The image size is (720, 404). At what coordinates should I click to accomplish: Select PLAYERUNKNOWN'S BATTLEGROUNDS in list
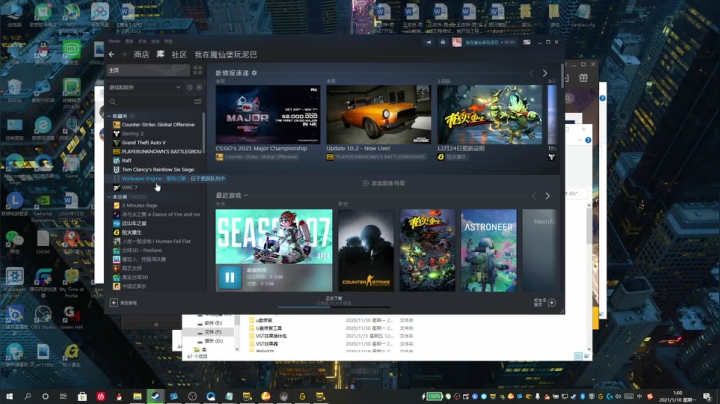coord(158,152)
